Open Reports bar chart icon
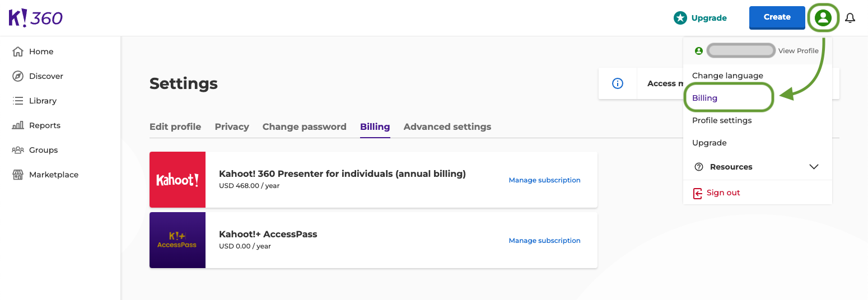This screenshot has height=300, width=868. coord(18,125)
